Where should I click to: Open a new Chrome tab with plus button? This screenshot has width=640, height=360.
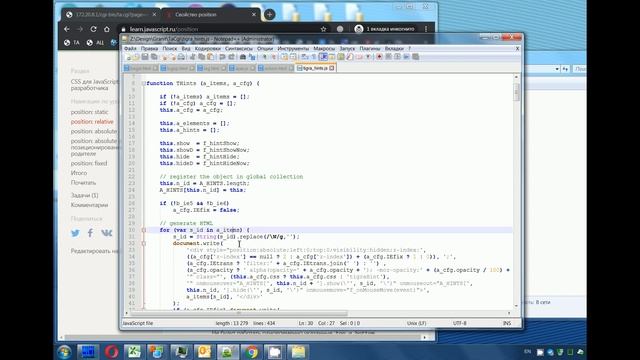tap(269, 14)
